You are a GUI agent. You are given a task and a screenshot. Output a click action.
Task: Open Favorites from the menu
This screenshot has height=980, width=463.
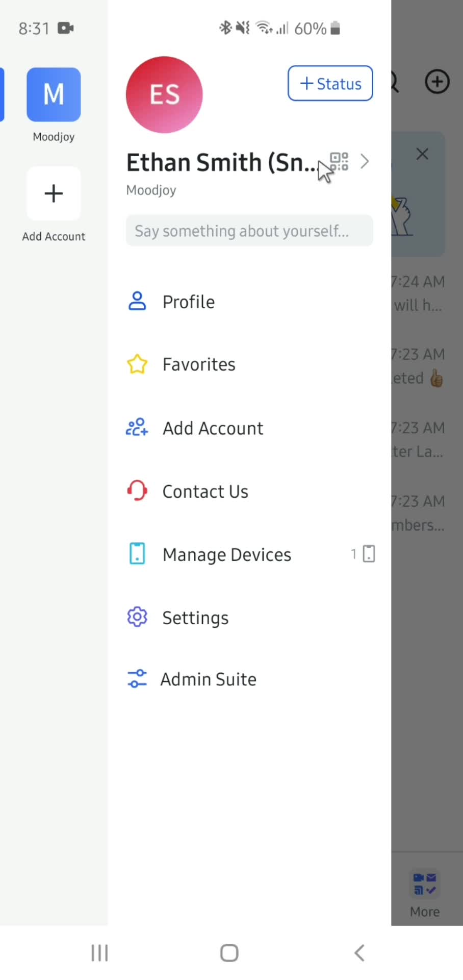(249, 364)
